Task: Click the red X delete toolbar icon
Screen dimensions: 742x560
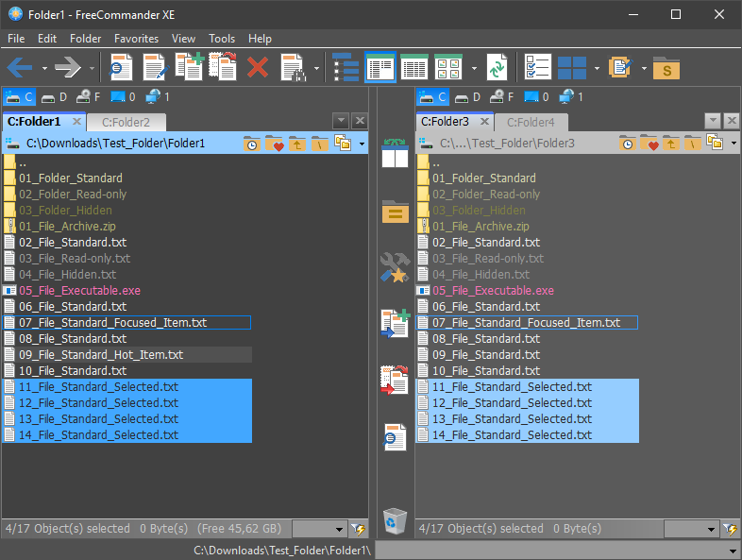Action: (x=258, y=68)
